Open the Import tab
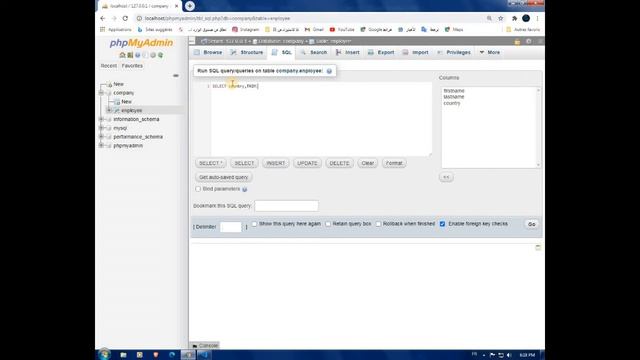The width and height of the screenshot is (640, 360). pyautogui.click(x=416, y=52)
